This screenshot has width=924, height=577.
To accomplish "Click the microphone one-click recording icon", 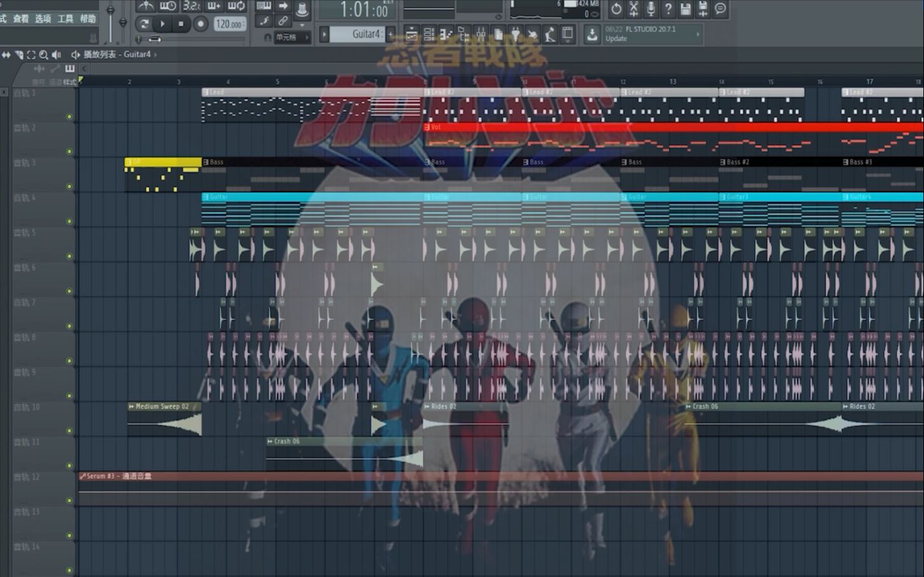I will click(x=651, y=9).
